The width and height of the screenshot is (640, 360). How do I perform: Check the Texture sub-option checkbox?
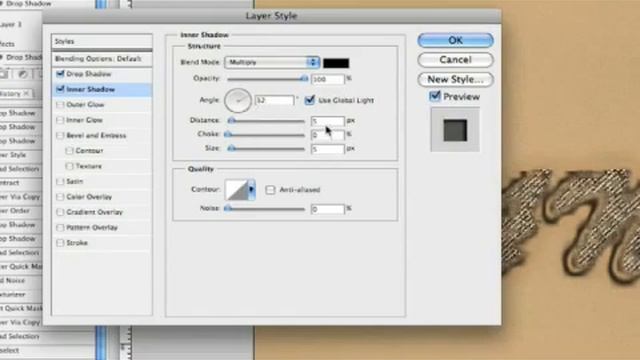pos(69,166)
